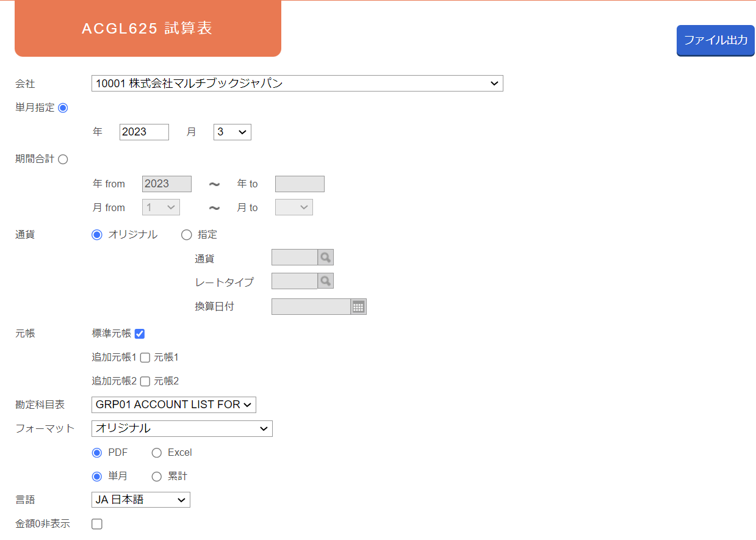
Task: Select the 累計 radio button
Action: [157, 477]
